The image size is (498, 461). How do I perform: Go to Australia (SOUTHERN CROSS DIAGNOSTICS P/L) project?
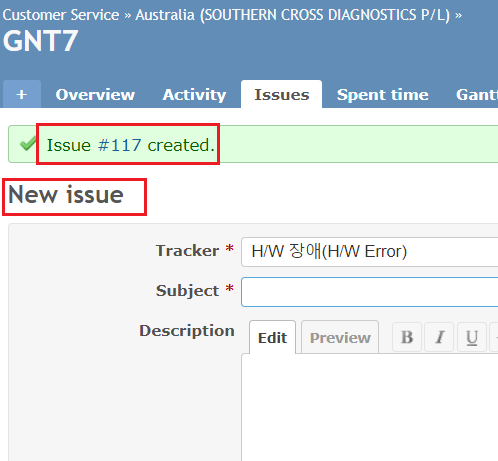click(x=292, y=15)
